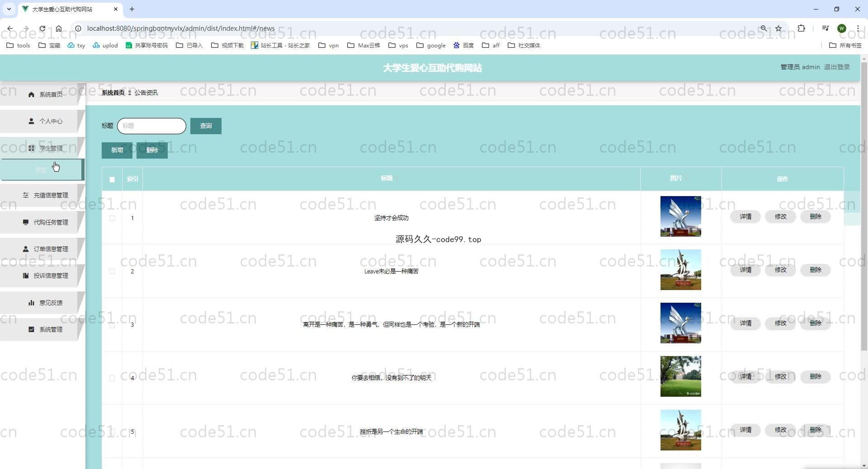Open the 百度 bookmark
This screenshot has height=469, width=868.
(463, 45)
